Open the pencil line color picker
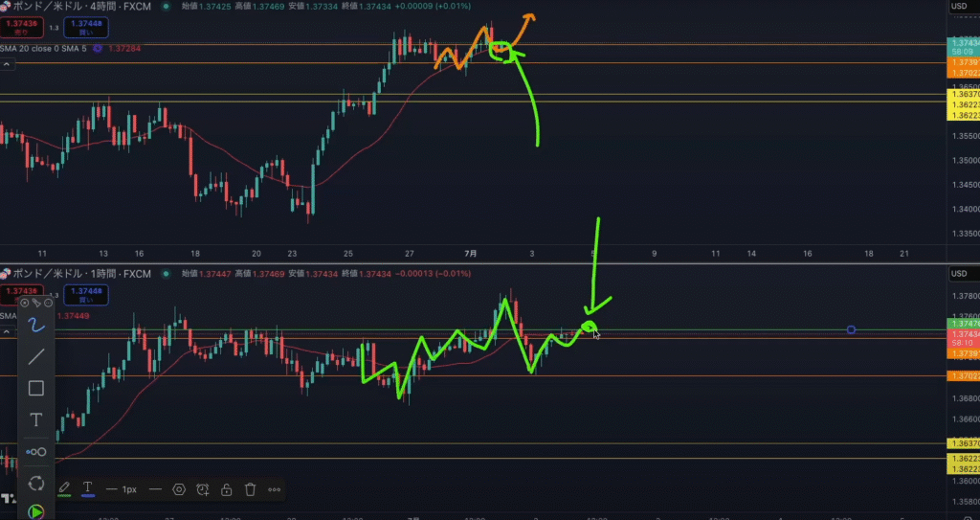This screenshot has height=520, width=980. 64,489
